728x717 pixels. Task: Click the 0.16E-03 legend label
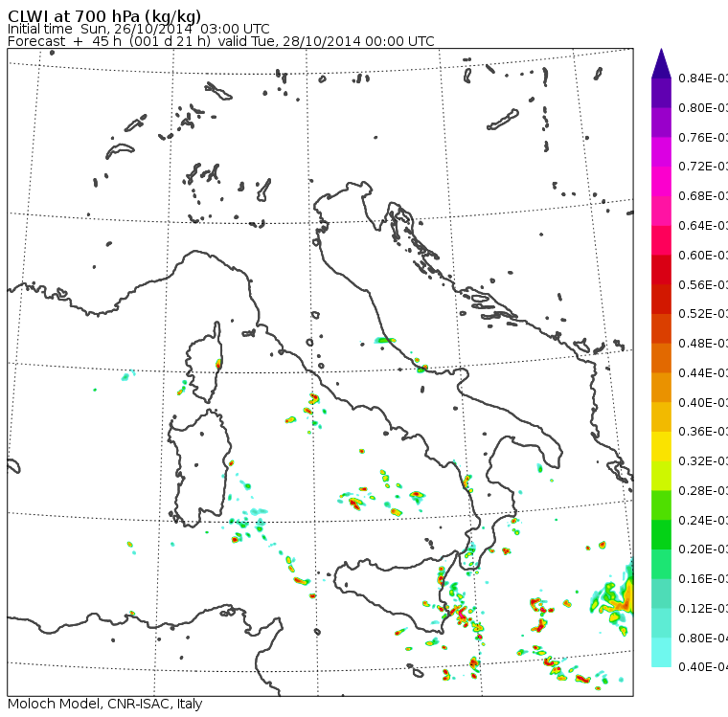(x=703, y=579)
